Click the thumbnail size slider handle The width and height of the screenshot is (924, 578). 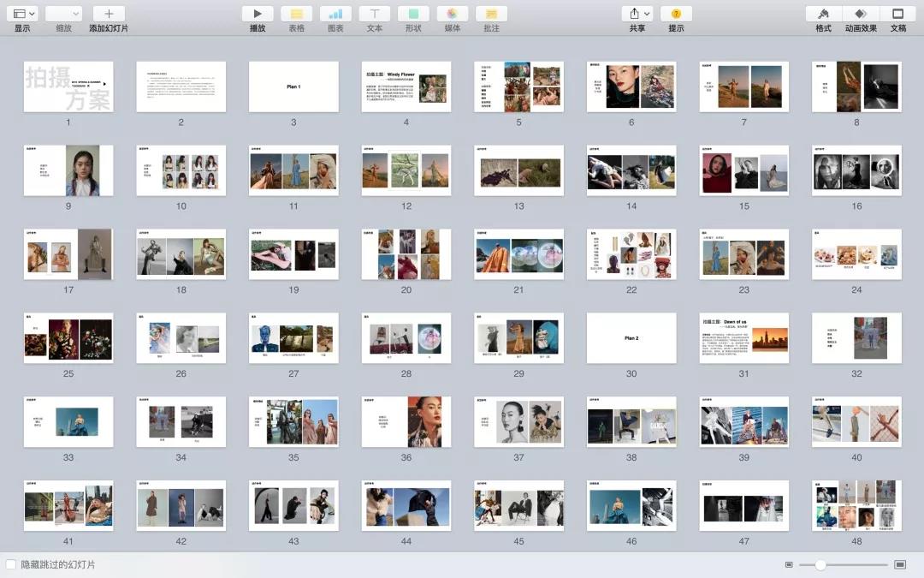820,565
